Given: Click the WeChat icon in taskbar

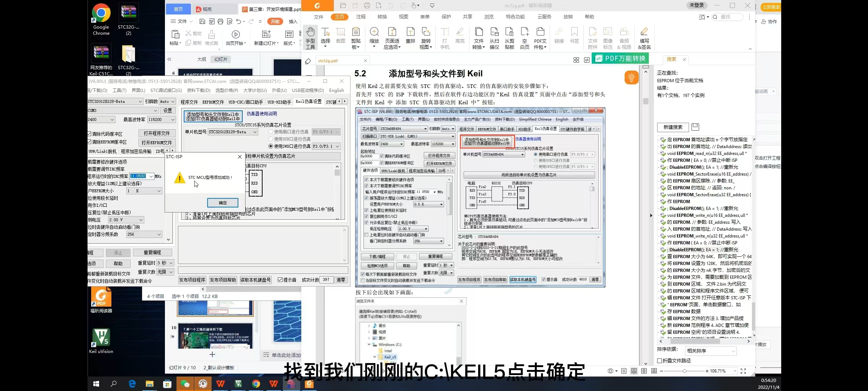Looking at the screenshot, I should tap(185, 384).
